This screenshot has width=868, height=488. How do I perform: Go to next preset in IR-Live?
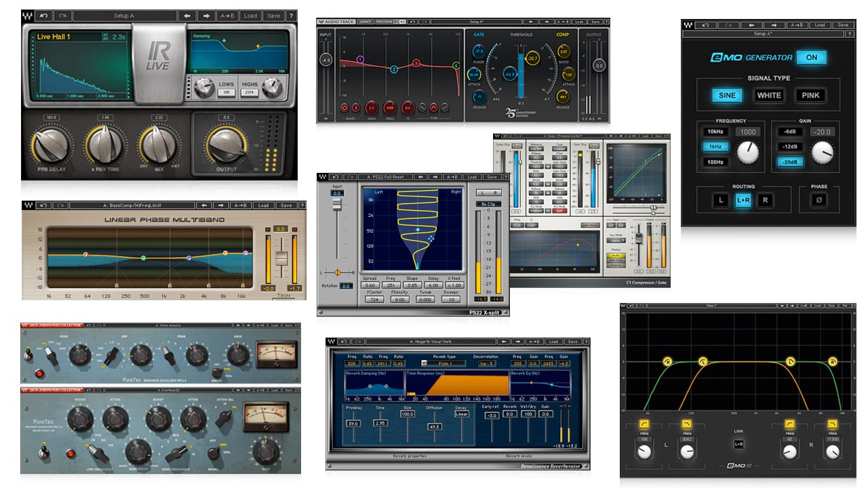(x=205, y=15)
